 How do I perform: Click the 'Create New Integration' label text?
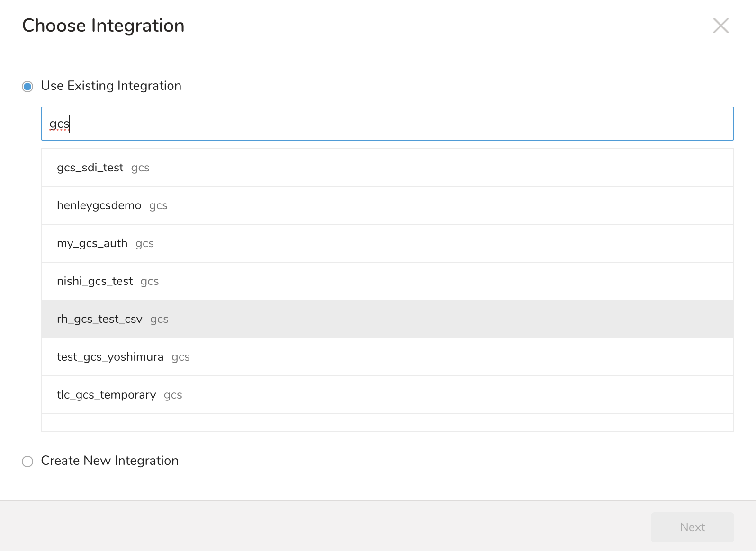109,461
